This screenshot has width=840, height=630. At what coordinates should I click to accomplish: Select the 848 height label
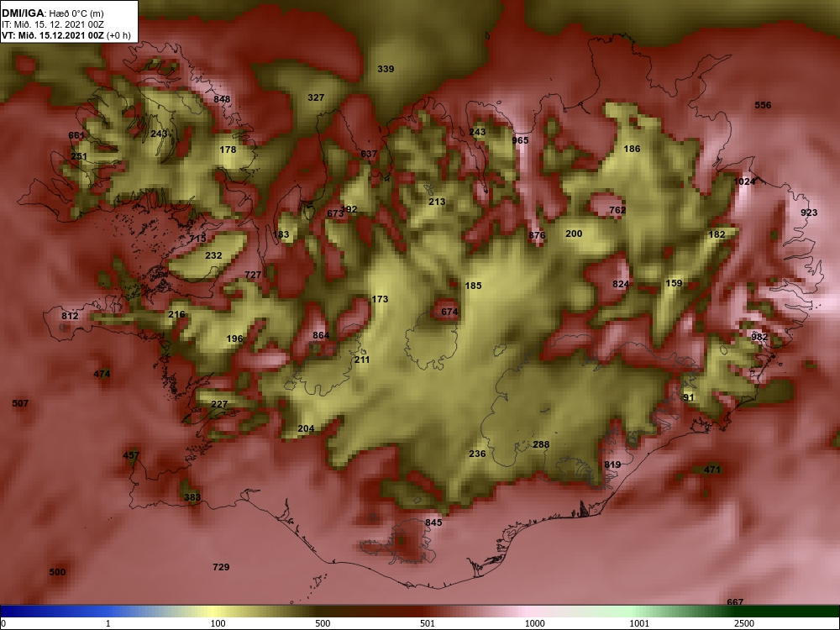coord(222,99)
